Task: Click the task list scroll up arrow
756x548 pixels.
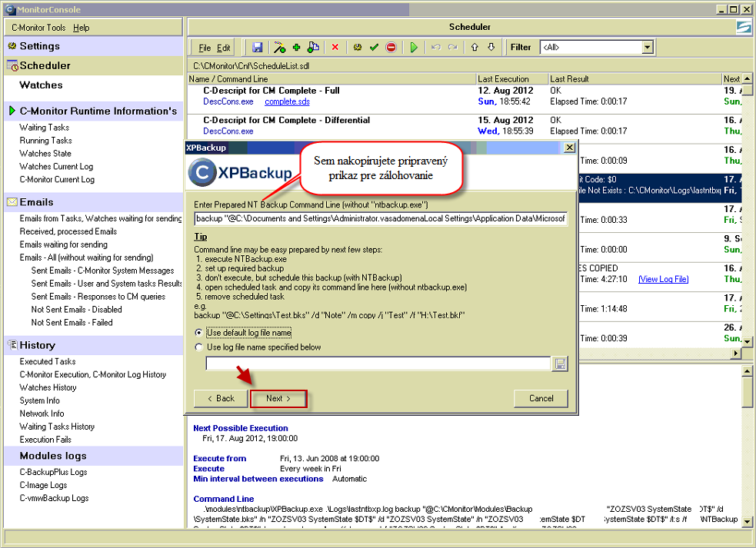Action: (747, 78)
